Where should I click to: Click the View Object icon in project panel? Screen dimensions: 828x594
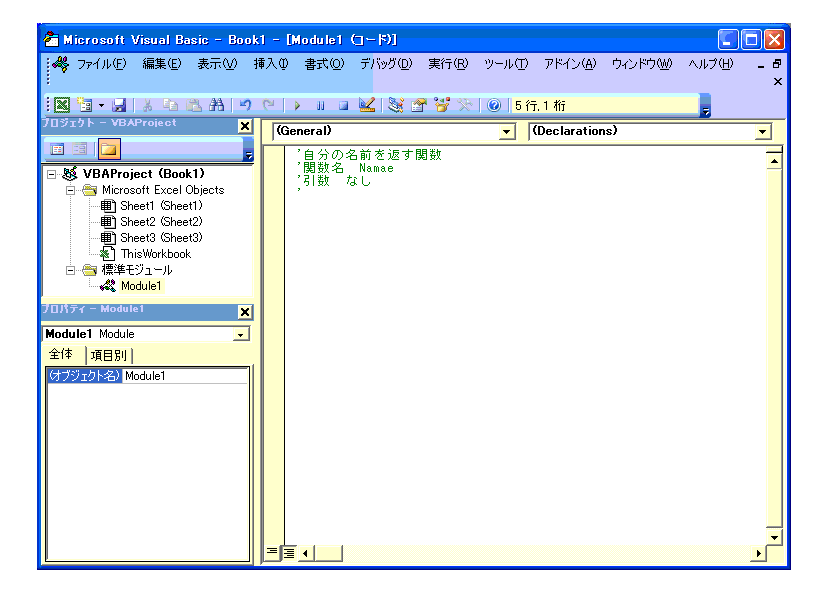[x=80, y=149]
